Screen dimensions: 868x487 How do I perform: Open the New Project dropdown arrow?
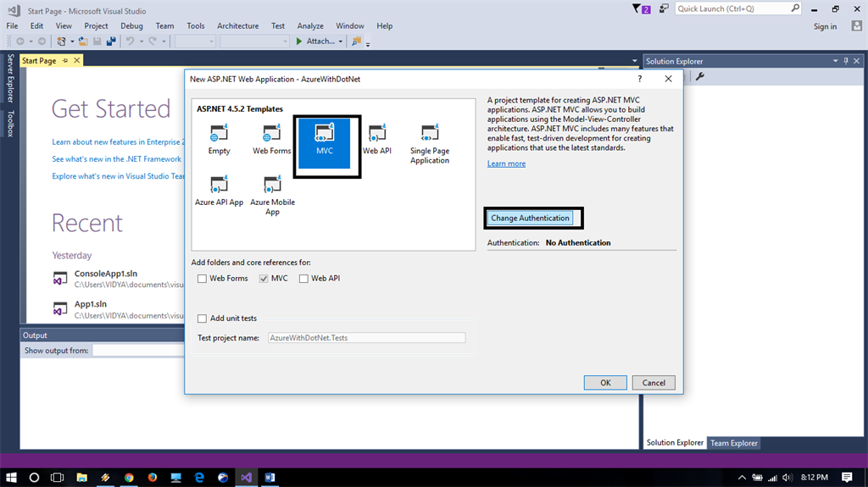tap(72, 42)
